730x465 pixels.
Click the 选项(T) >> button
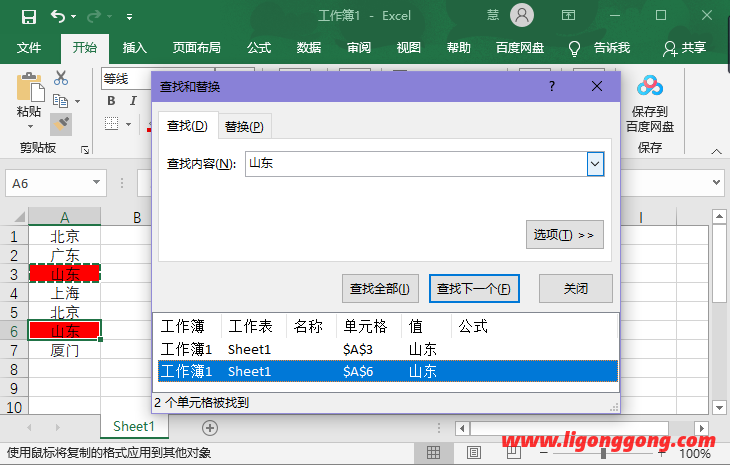point(565,235)
